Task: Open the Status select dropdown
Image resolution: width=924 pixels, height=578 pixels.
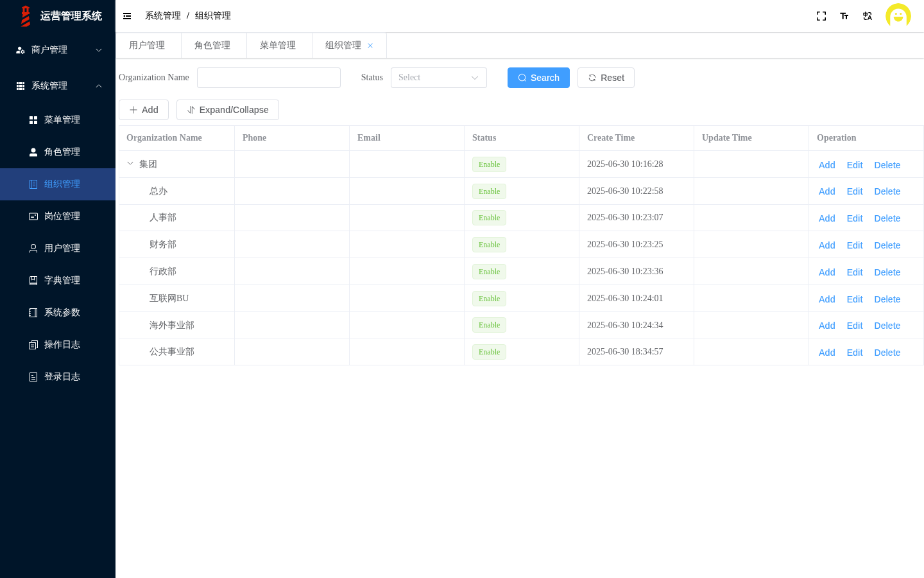Action: tap(439, 78)
